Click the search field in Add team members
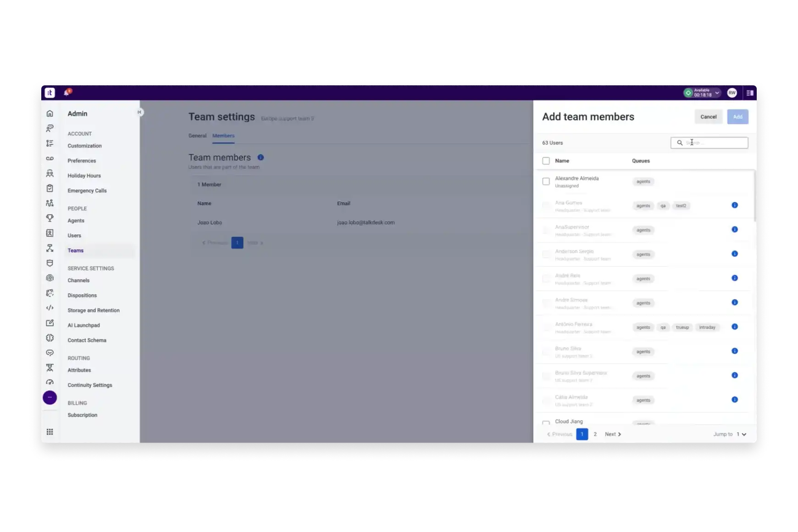Viewport: 798px width, 532px height. tap(709, 143)
